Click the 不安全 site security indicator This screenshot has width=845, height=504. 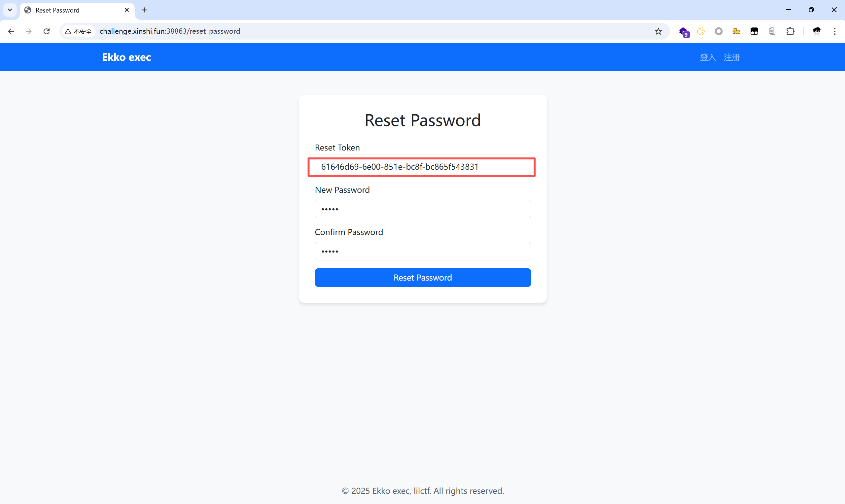[78, 31]
